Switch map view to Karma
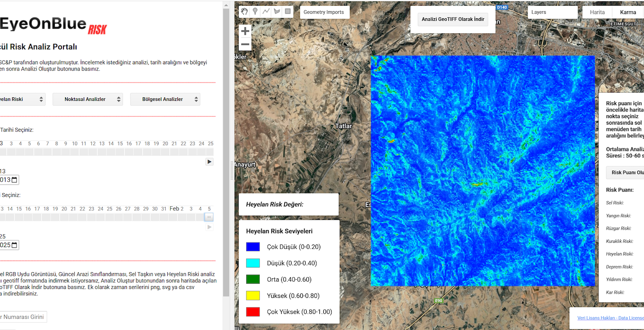The width and height of the screenshot is (644, 330). (x=628, y=12)
